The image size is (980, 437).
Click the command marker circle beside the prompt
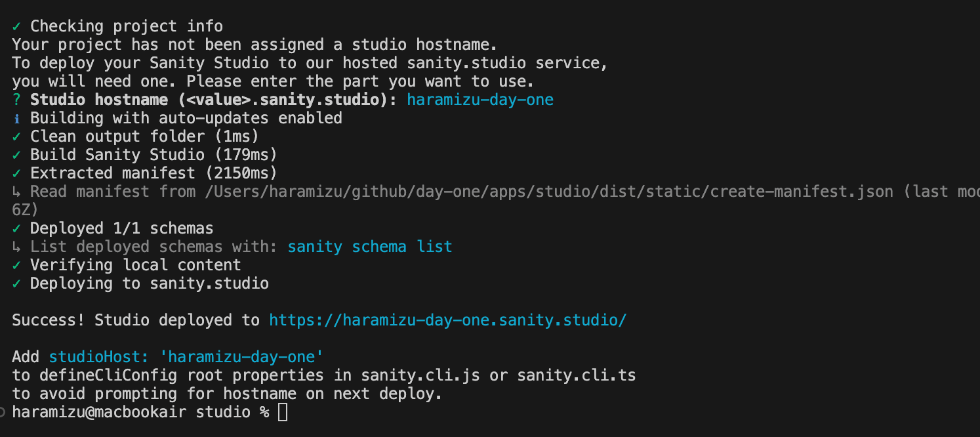point(3,412)
